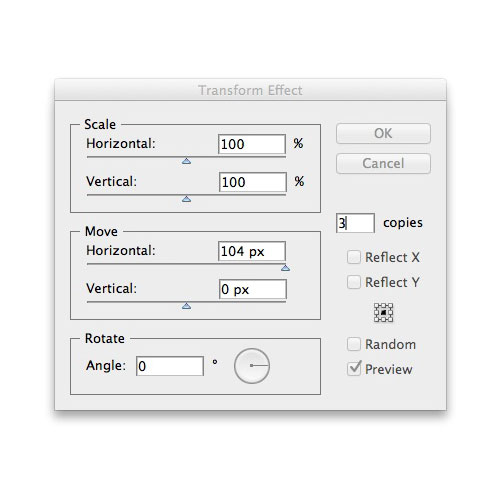Click the Rotate Angle input field
The image size is (500, 500).
tap(170, 366)
